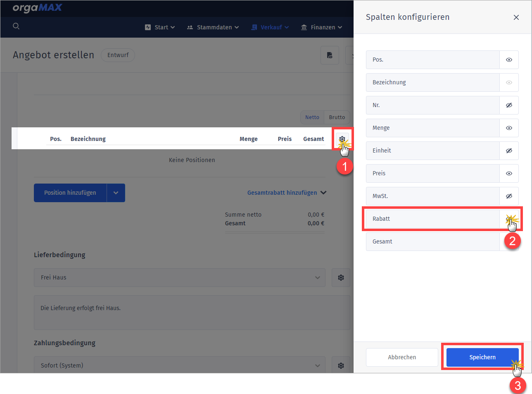Hide the Menge column

click(x=509, y=128)
